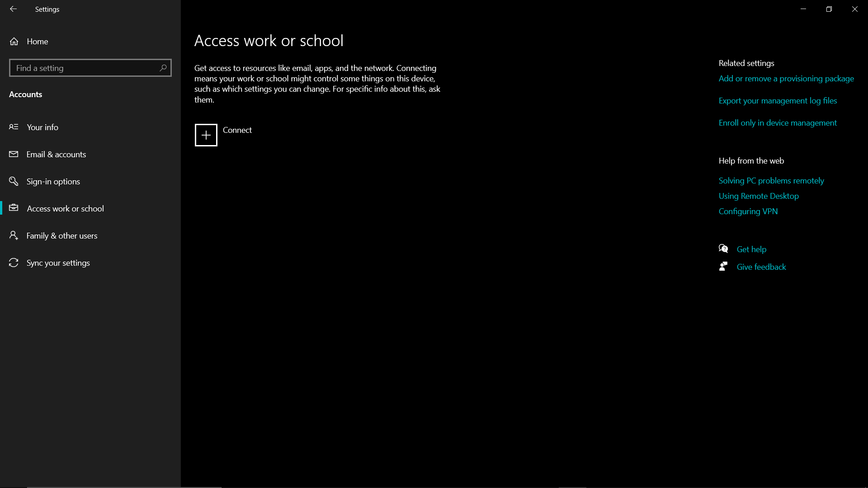
Task: Click the Sync your settings icon
Action: (x=14, y=263)
